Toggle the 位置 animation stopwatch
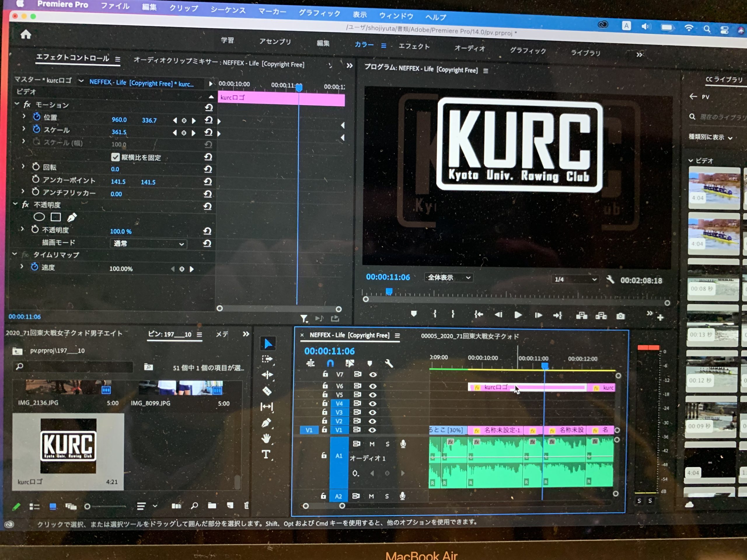 click(36, 117)
